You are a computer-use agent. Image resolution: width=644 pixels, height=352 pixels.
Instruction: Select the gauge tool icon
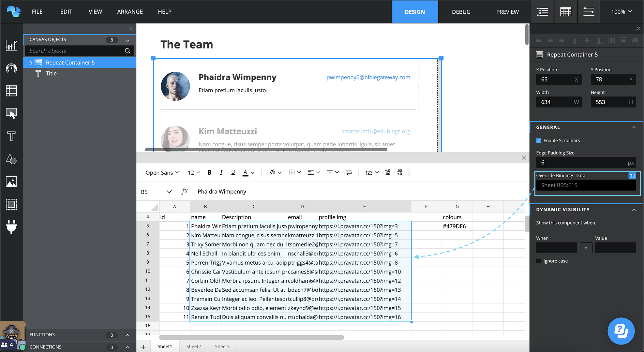[x=11, y=68]
